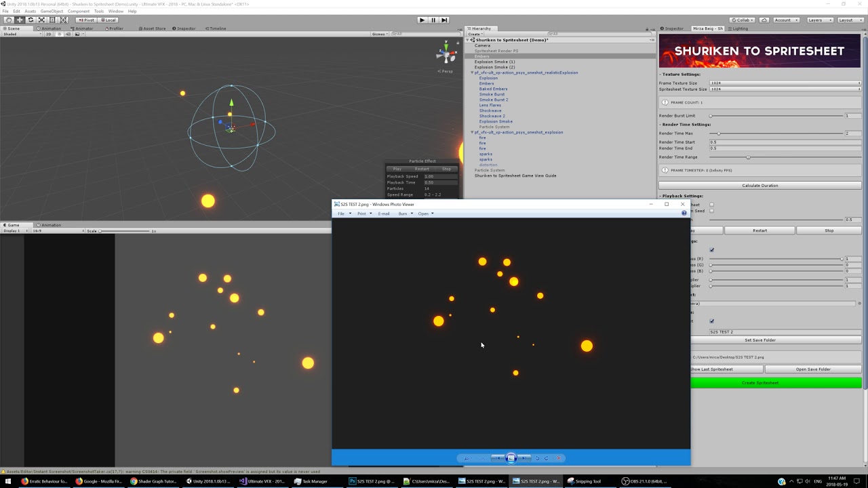Select the Scale tool in Unity toolbar
This screenshot has height=488, width=868.
[x=41, y=20]
